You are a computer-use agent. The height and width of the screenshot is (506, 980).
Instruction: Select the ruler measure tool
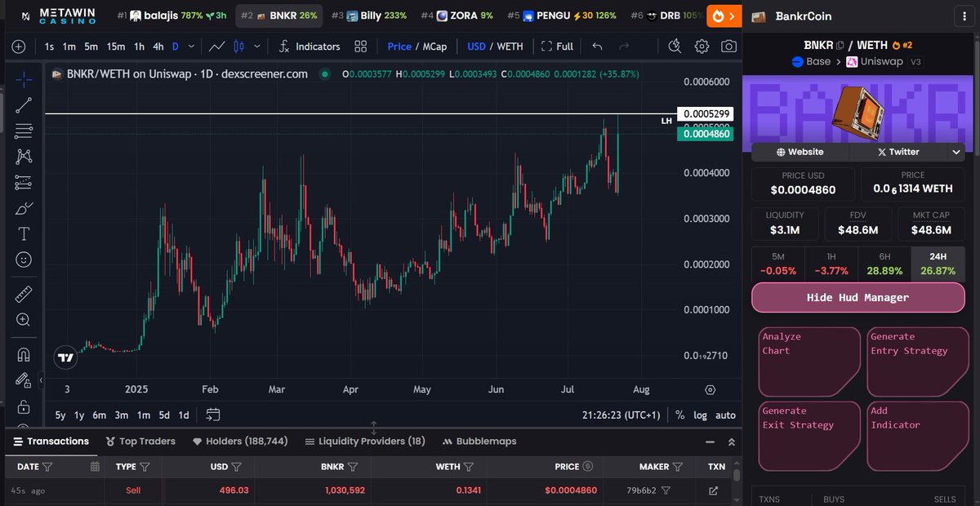(x=24, y=294)
